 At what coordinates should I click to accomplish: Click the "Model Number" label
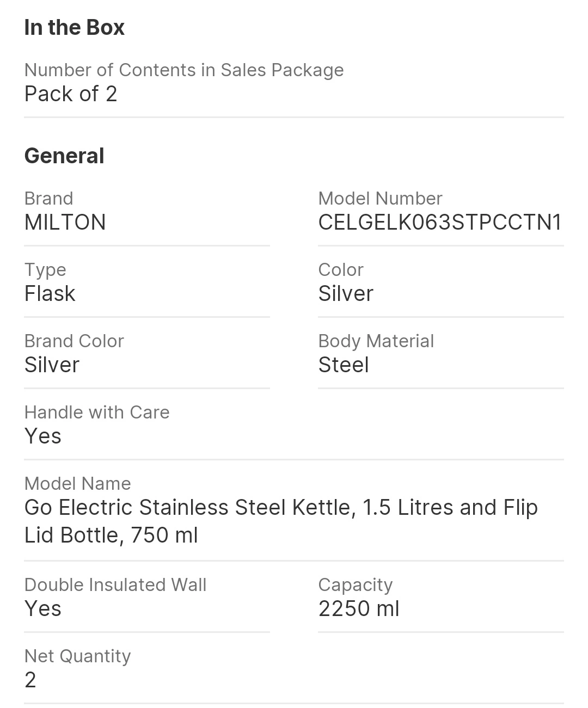tap(380, 199)
